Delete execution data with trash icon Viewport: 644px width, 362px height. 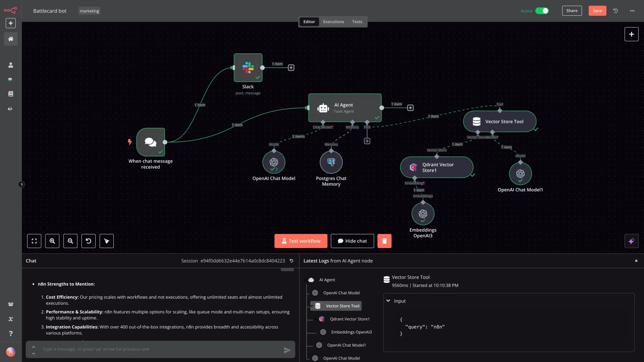pos(384,241)
